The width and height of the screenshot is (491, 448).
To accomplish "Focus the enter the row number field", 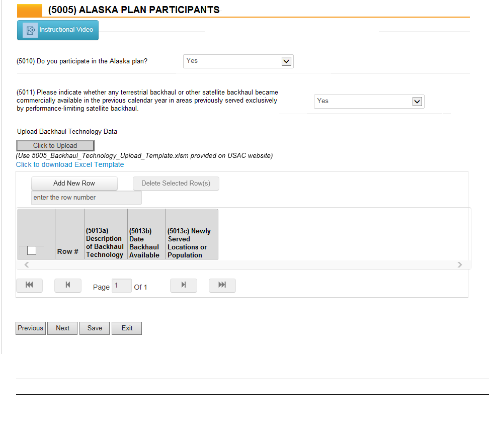I will coord(87,198).
